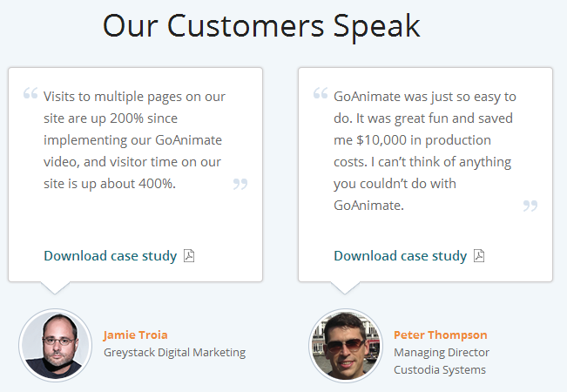This screenshot has width=567, height=392.
Task: Click opening quote mark in Peter's testimonial
Action: pos(321,93)
